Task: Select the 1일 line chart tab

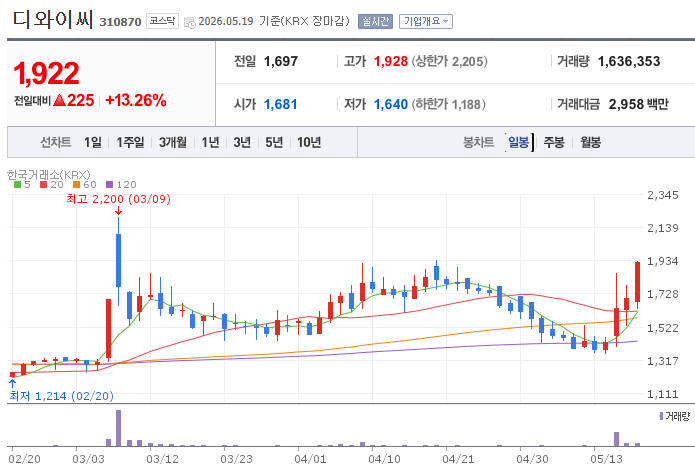Action: point(93,142)
